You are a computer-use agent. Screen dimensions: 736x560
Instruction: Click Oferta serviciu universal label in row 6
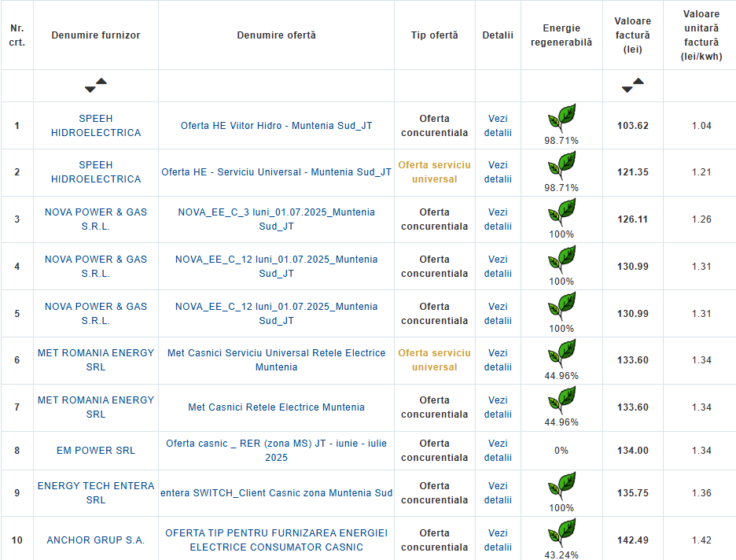pos(434,360)
